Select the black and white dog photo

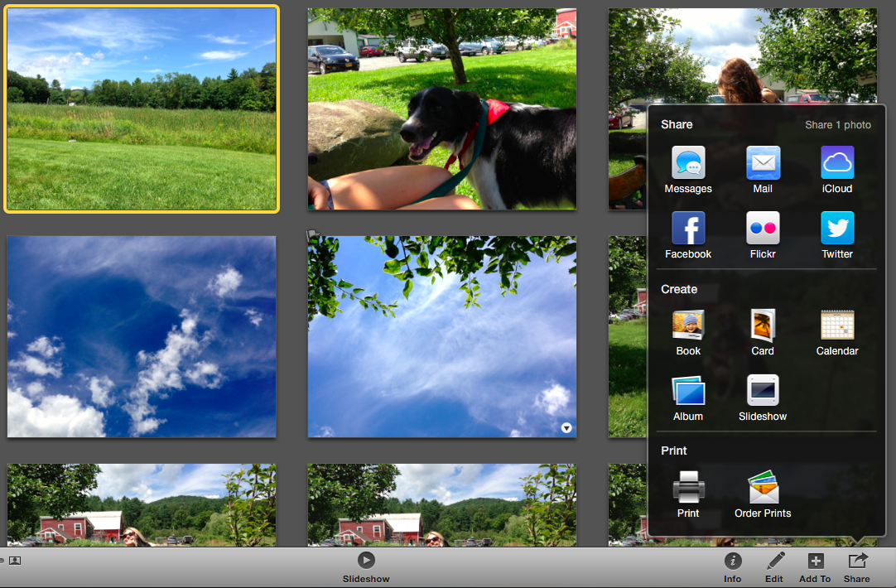coord(441,109)
